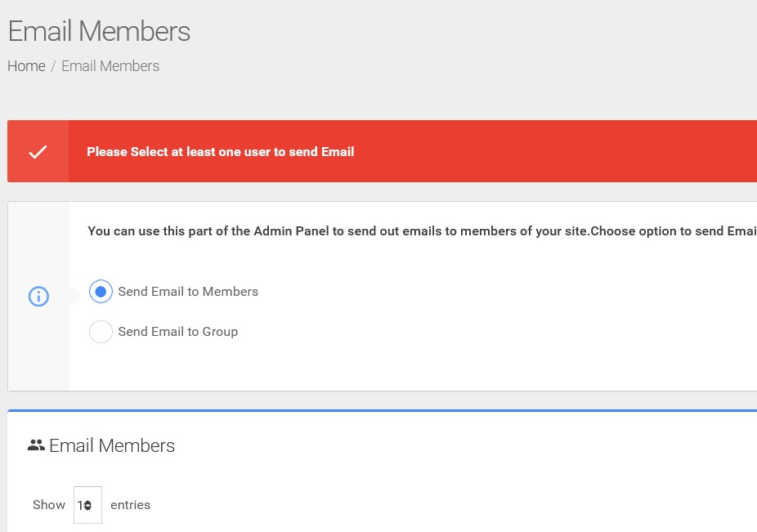Click the 'Send Email to Members' label text
757x532 pixels.
click(188, 292)
